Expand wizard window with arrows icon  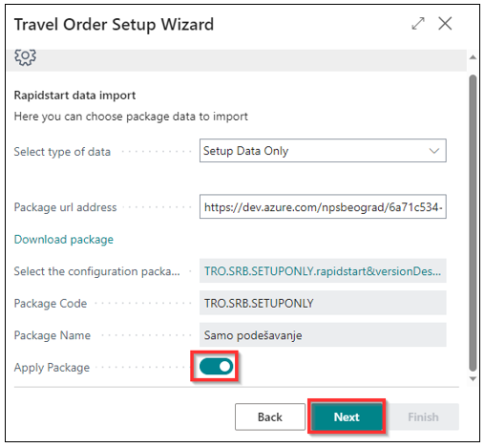pyautogui.click(x=418, y=24)
